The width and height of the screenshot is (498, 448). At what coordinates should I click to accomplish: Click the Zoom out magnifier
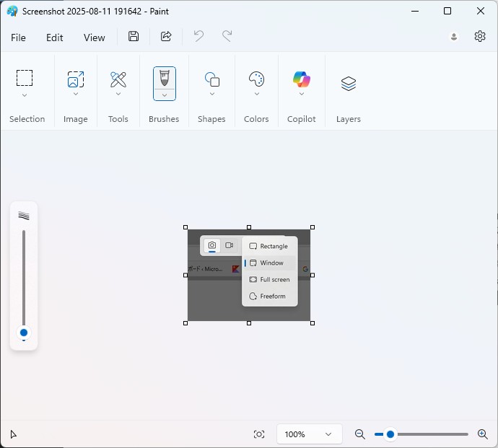coord(360,434)
